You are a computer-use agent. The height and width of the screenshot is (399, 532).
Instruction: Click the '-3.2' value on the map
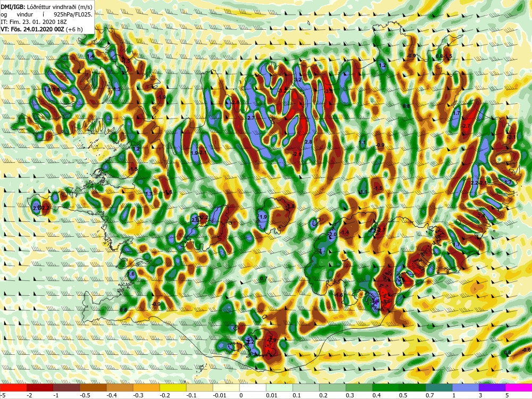pyautogui.click(x=282, y=90)
